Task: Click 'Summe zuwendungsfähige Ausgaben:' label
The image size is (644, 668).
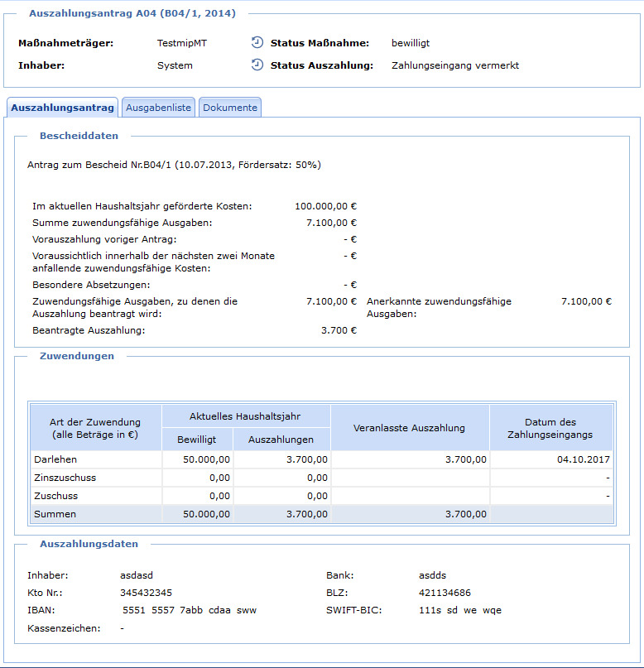Action: point(123,223)
